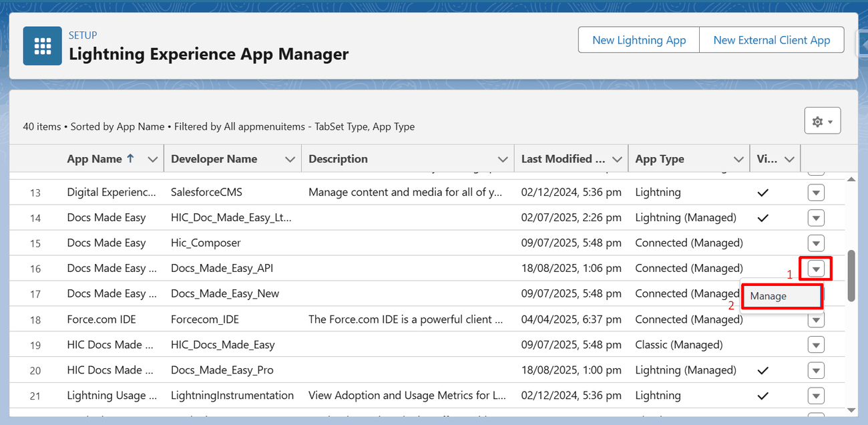Open row actions for Forcecom_IDE row
868x425 pixels.
tap(816, 321)
